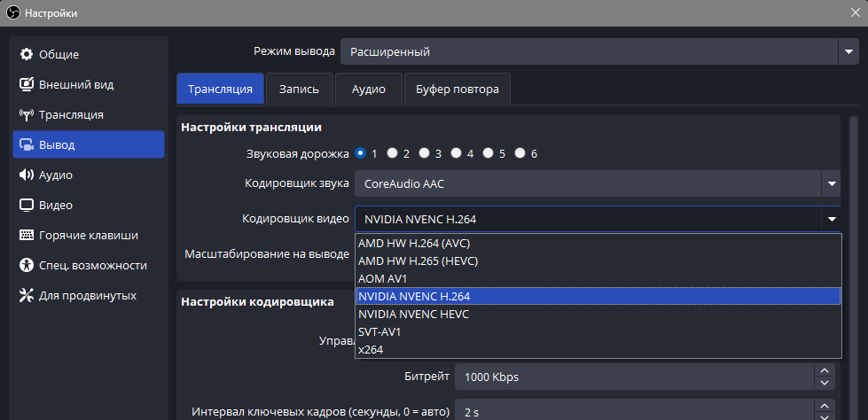Open the Кодировщик звука CoreAudio AAC dropdown
The width and height of the screenshot is (868, 420).
pos(598,183)
